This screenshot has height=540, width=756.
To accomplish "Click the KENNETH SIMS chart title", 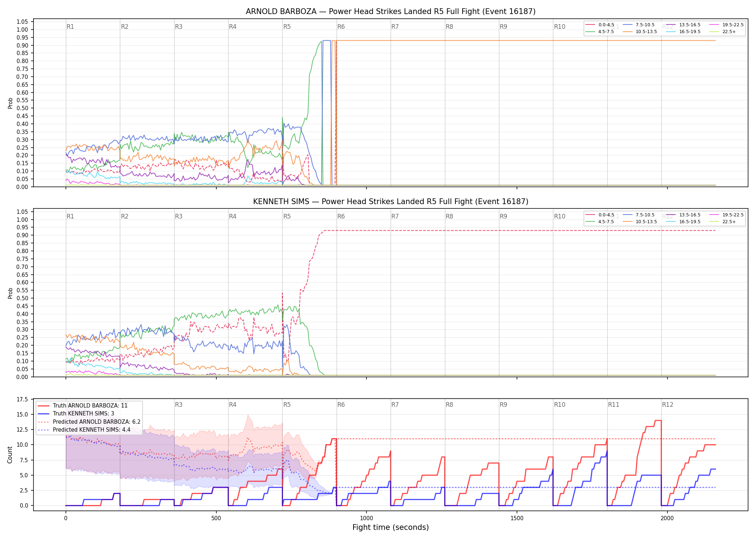I will point(391,202).
